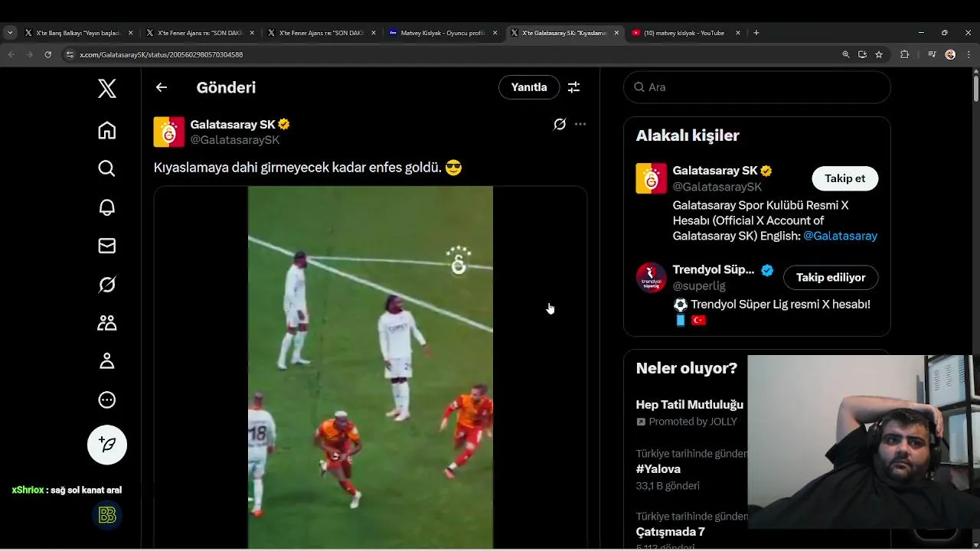Screen dimensions: 980x551
Task: Open the @GalatasaraySK handle on post header
Action: point(235,140)
